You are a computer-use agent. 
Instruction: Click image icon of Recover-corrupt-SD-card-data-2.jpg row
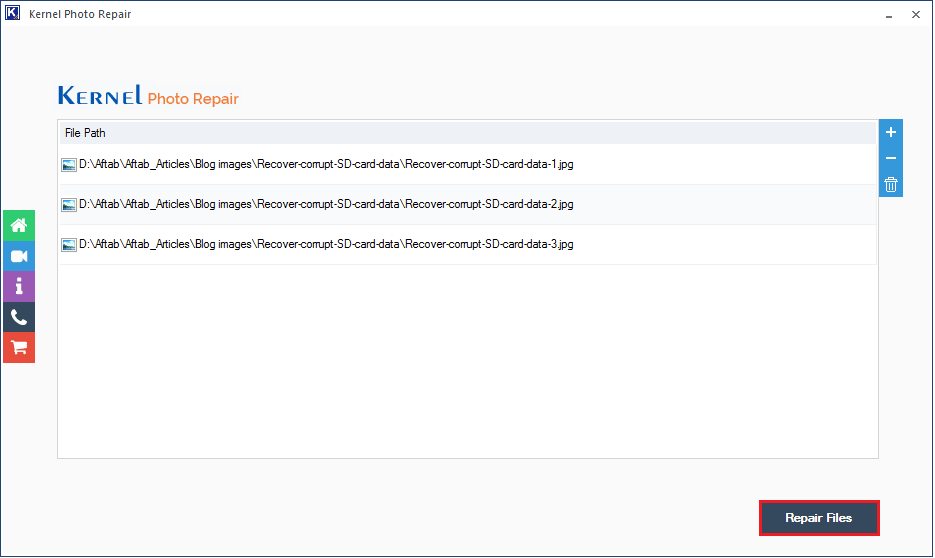[69, 205]
